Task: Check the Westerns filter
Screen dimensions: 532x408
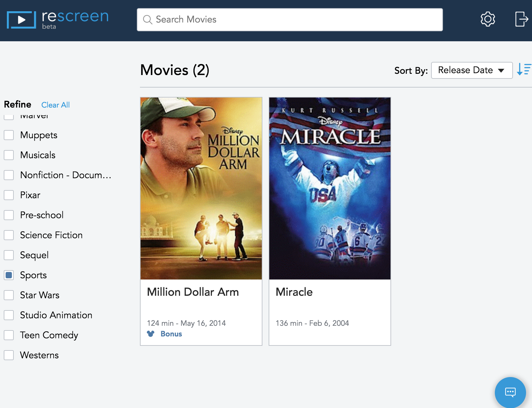Action: point(9,355)
